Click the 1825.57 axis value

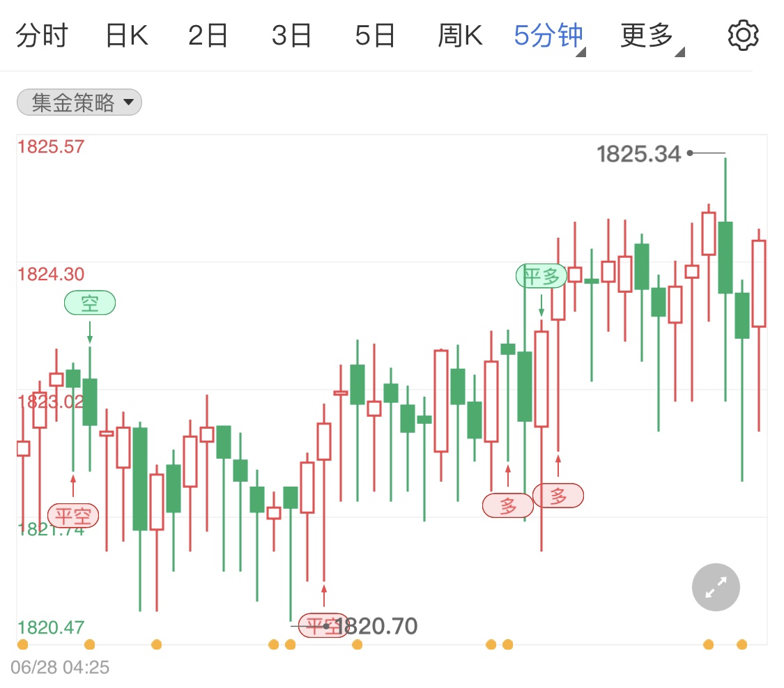(x=51, y=146)
